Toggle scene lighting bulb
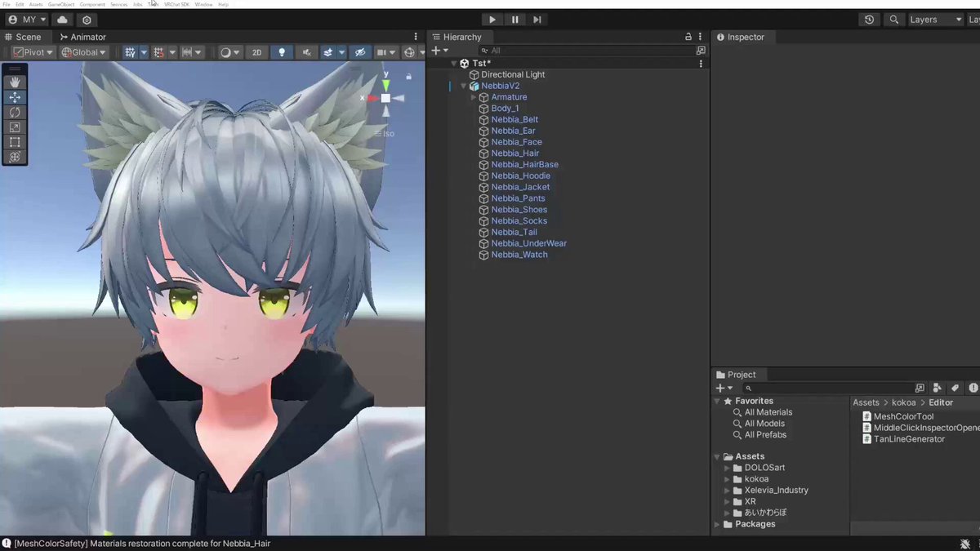Screen dimensions: 980x551 (x=282, y=52)
